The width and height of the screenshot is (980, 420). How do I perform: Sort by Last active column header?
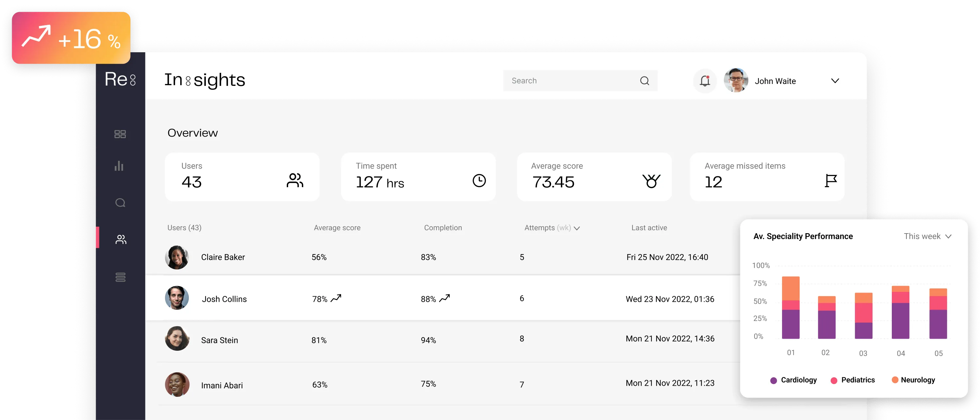point(649,228)
